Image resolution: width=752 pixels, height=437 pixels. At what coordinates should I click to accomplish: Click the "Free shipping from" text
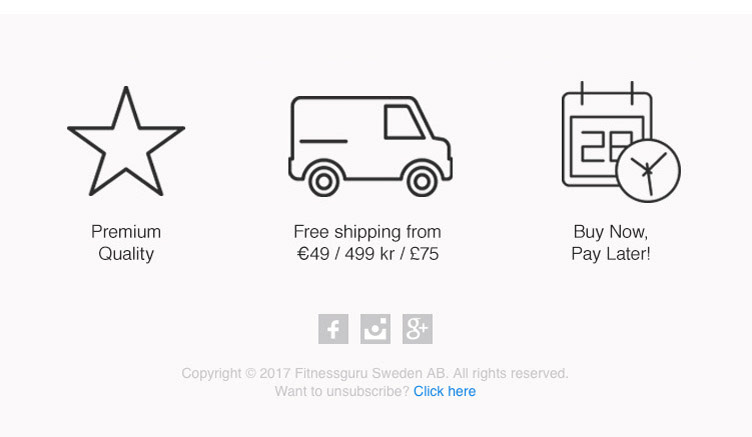367,232
